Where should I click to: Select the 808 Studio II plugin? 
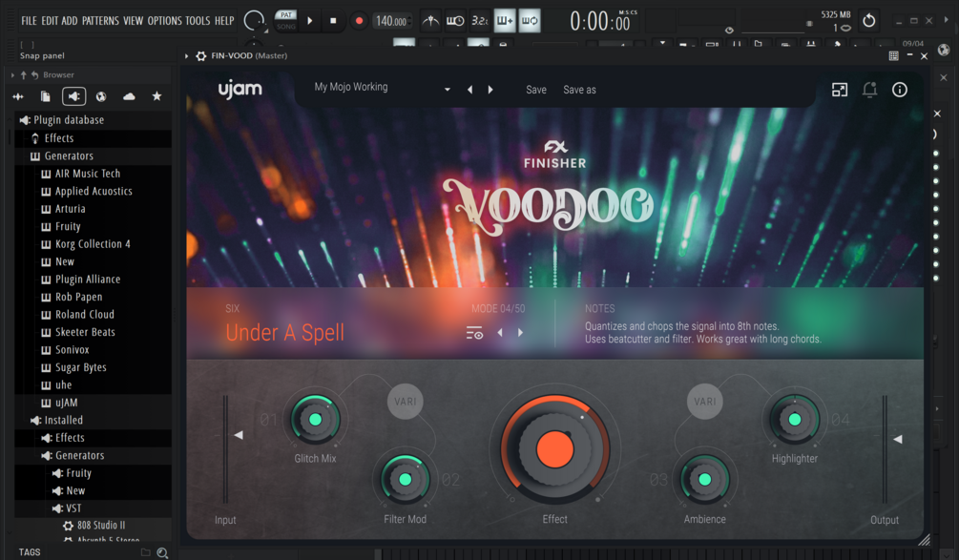[94, 525]
